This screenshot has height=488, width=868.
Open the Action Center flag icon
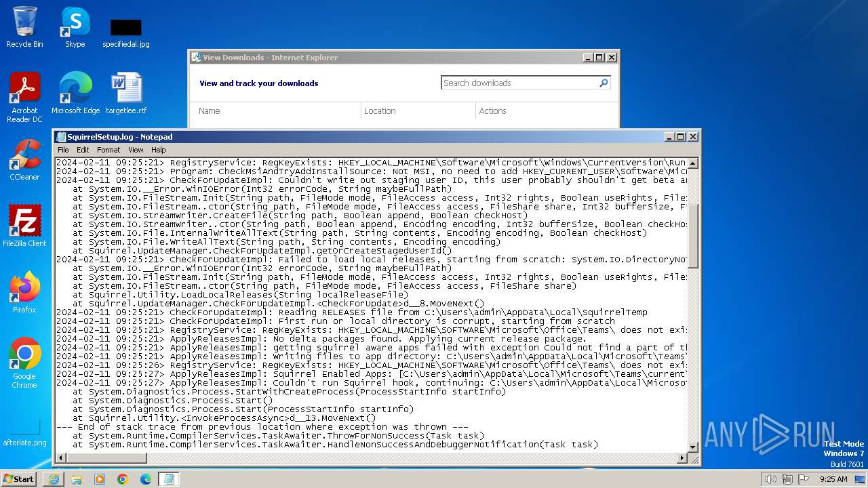804,479
